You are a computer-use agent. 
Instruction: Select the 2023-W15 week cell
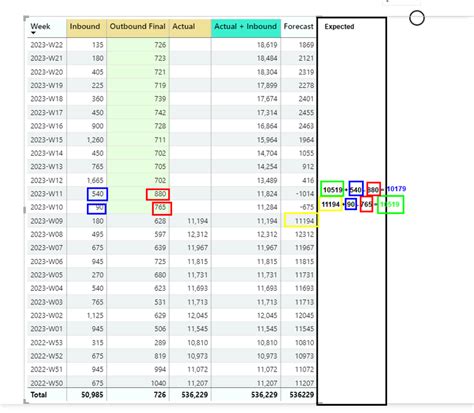pos(46,140)
